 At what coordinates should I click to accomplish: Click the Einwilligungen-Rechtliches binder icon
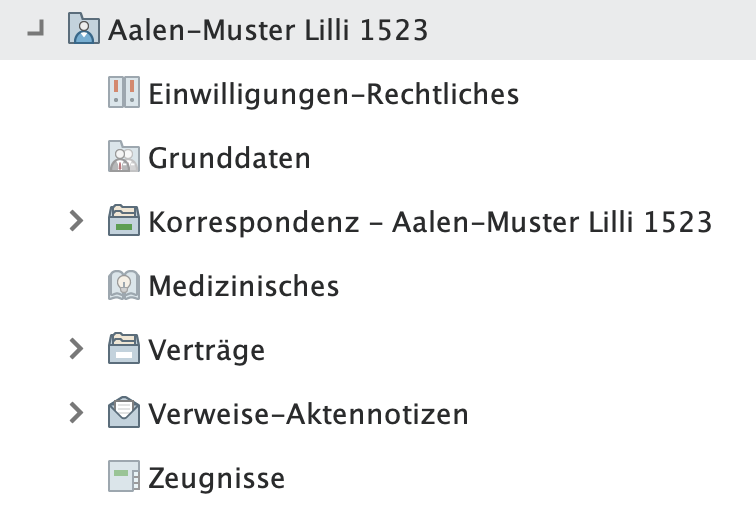click(x=123, y=94)
